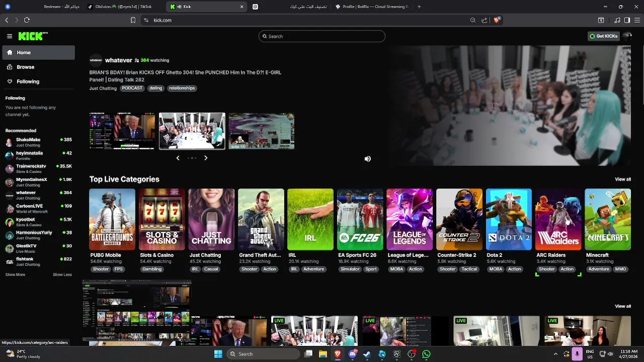
Task: Open fishtank recommended channel
Action: [x=38, y=261]
